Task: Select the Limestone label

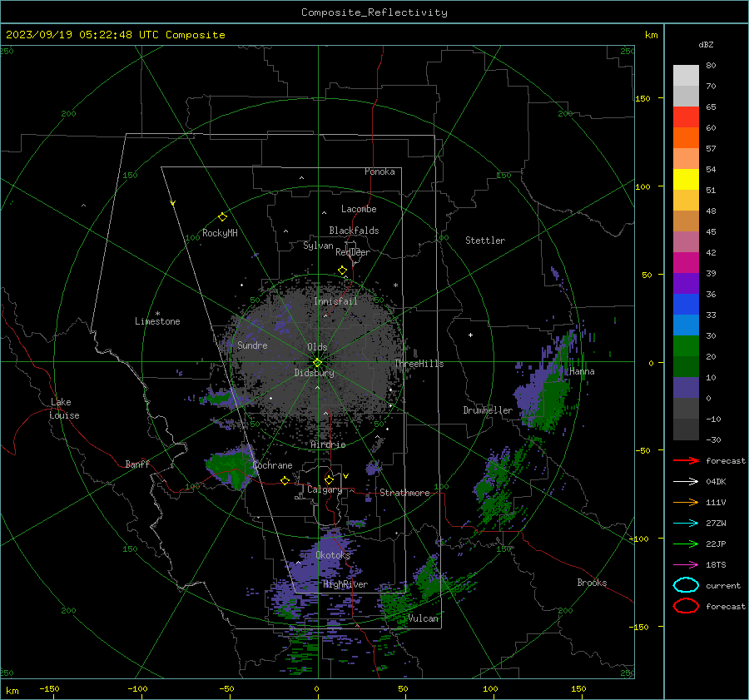Action: click(157, 321)
